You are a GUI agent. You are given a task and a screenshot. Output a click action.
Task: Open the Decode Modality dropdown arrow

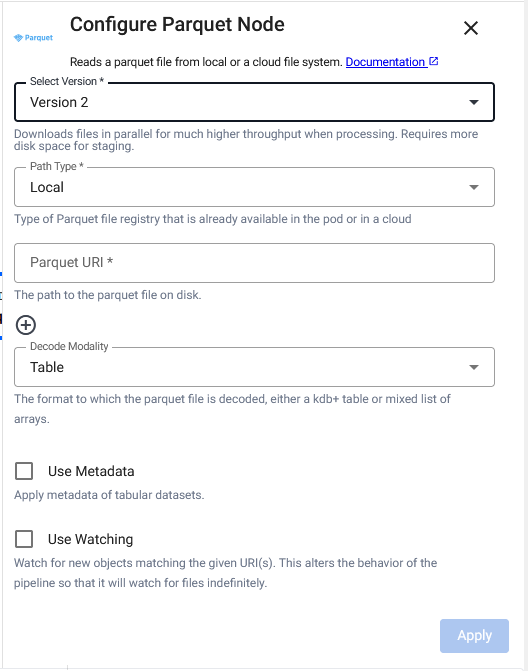pos(474,367)
